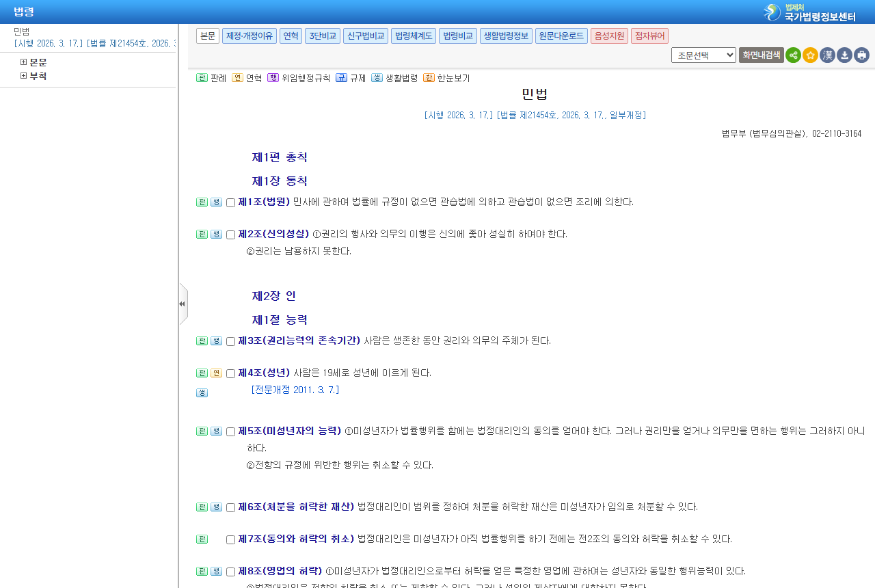Add law to favorites with star icon

point(810,55)
